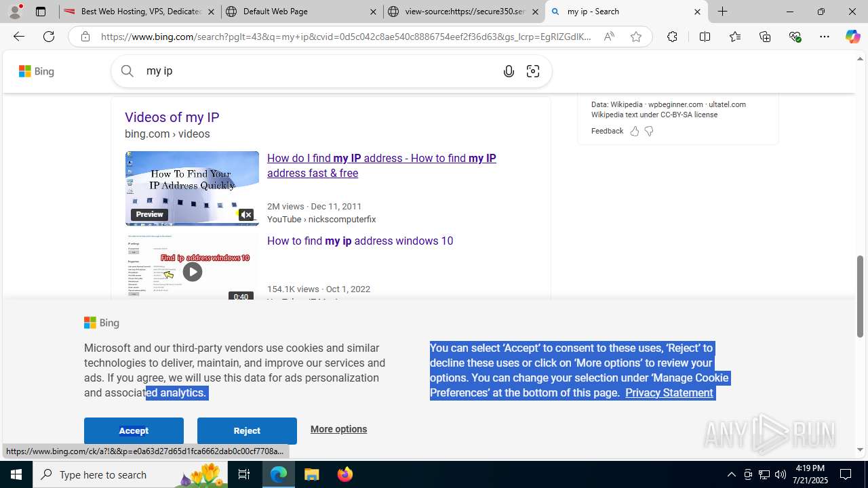Open Firefox from taskbar
This screenshot has width=868, height=488.
click(x=345, y=474)
